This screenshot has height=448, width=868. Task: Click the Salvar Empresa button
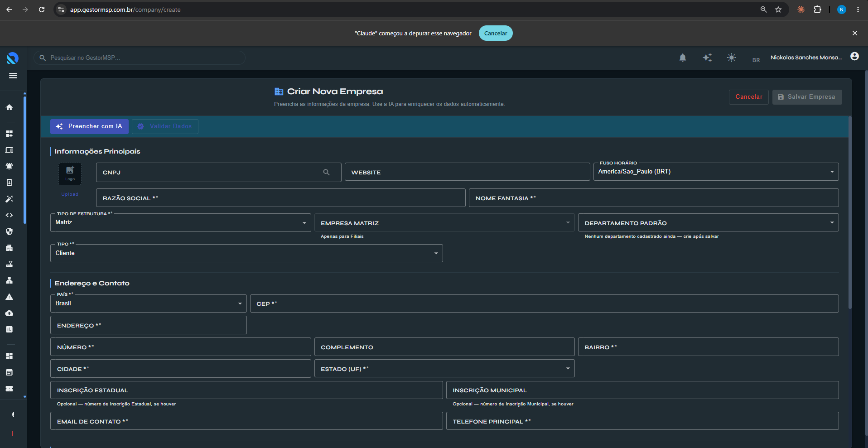point(807,97)
